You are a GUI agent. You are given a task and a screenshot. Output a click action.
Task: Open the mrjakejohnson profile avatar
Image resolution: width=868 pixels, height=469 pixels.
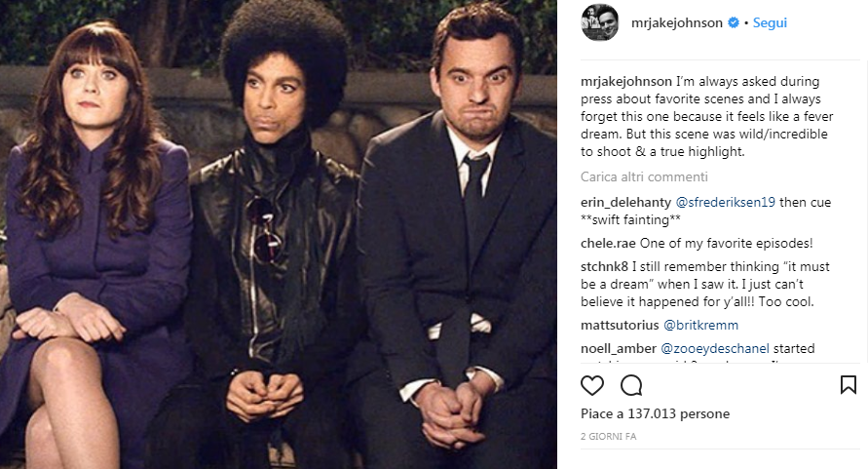599,22
